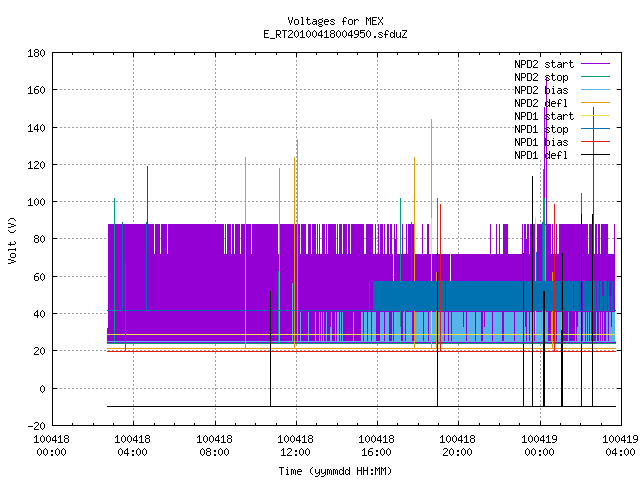This screenshot has height=480, width=640.
Task: Click the 'Volt (V)' y-axis label
Action: click(x=12, y=240)
